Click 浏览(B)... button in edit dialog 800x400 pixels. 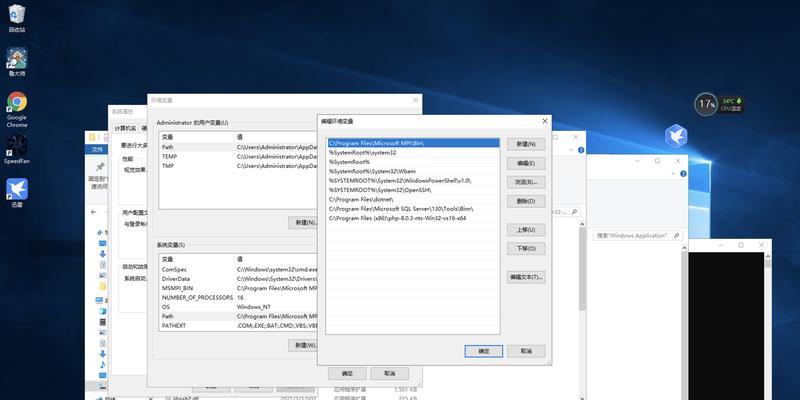tap(526, 182)
